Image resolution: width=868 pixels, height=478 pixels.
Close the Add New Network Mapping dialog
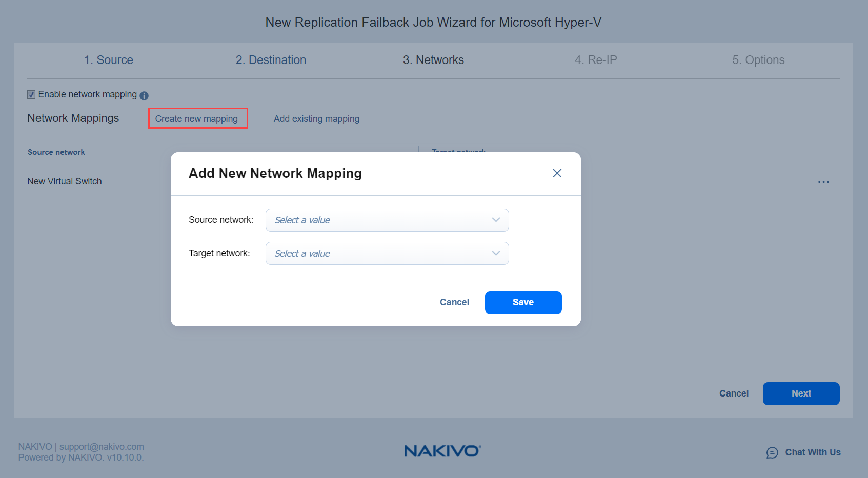[x=557, y=173]
